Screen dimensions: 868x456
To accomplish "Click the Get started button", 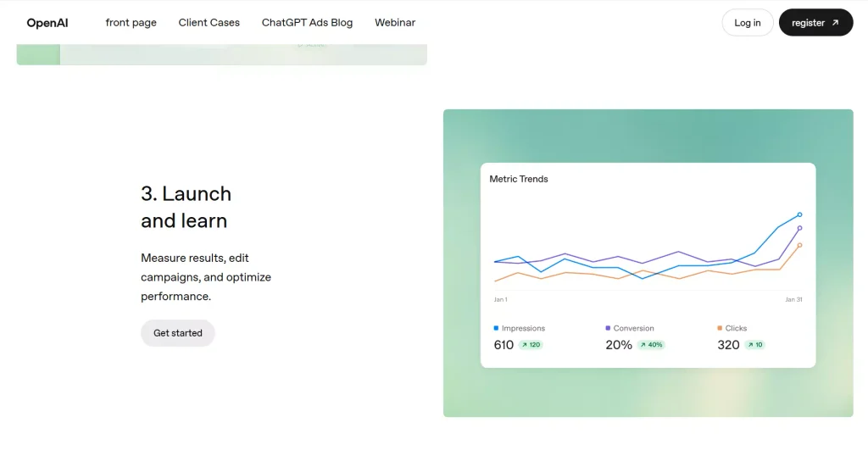I will (178, 333).
